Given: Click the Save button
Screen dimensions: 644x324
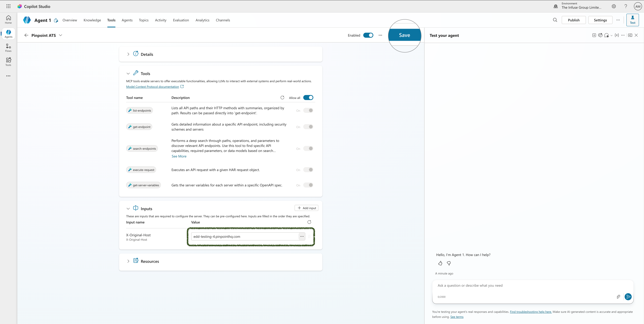Looking at the screenshot, I should (x=405, y=35).
